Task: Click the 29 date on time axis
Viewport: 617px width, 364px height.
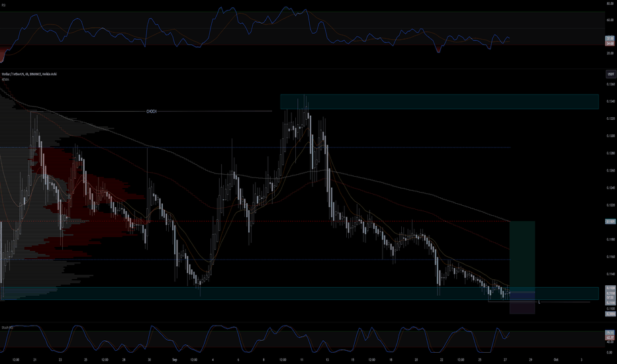Action: (x=531, y=359)
